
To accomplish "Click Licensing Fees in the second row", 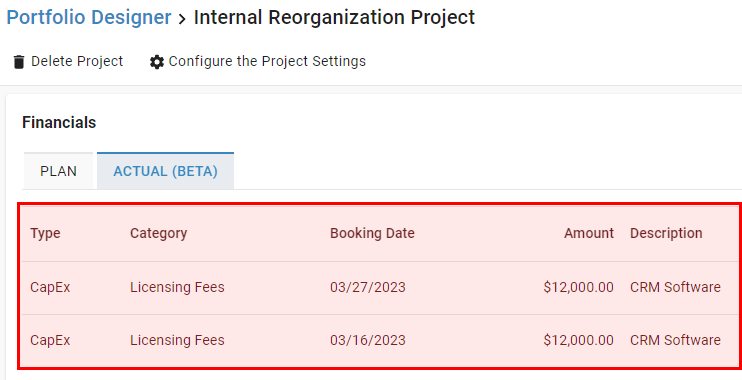I will (x=177, y=340).
